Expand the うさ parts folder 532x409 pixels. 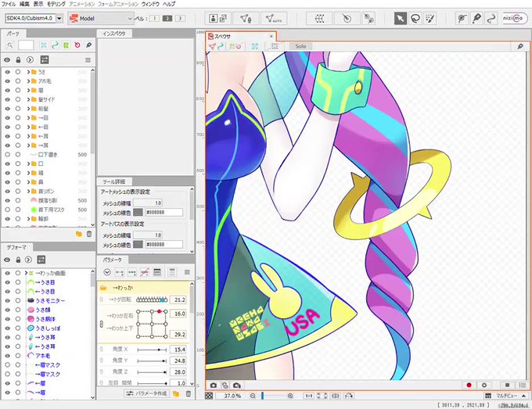(x=28, y=72)
